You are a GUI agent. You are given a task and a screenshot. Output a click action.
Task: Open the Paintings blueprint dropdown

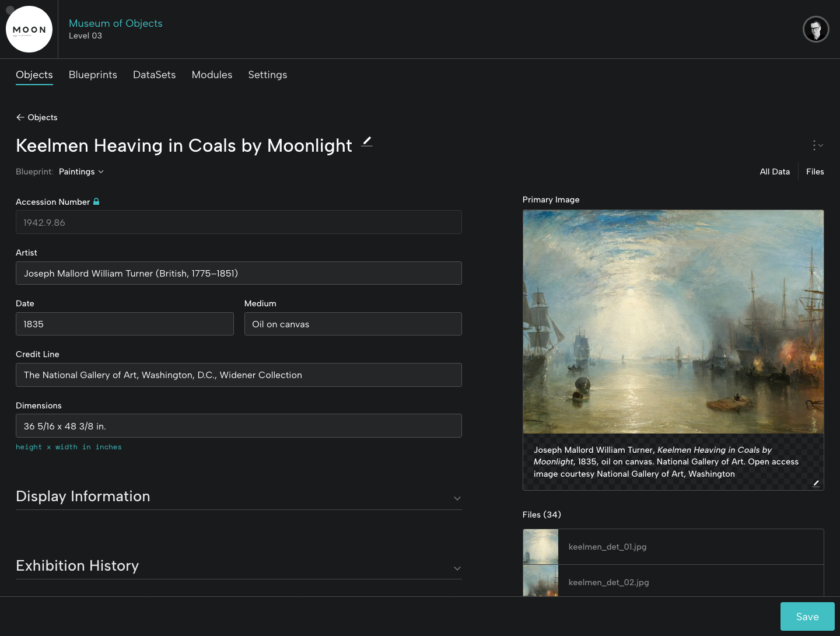pyautogui.click(x=81, y=172)
